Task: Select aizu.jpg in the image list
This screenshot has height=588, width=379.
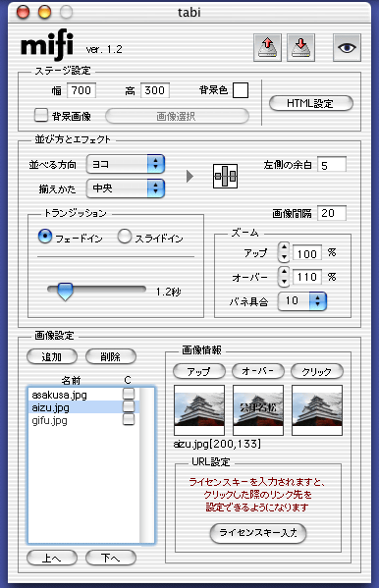Action: click(x=83, y=407)
